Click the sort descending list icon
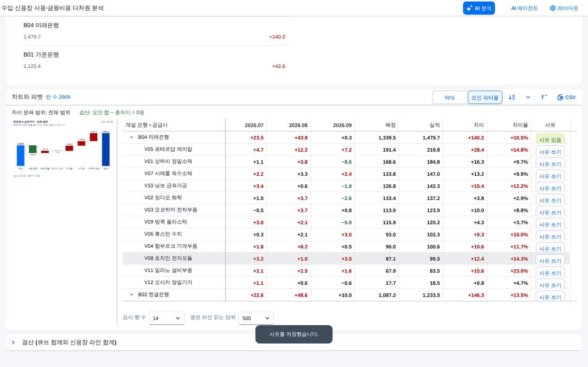This screenshot has width=588, height=367. [512, 97]
